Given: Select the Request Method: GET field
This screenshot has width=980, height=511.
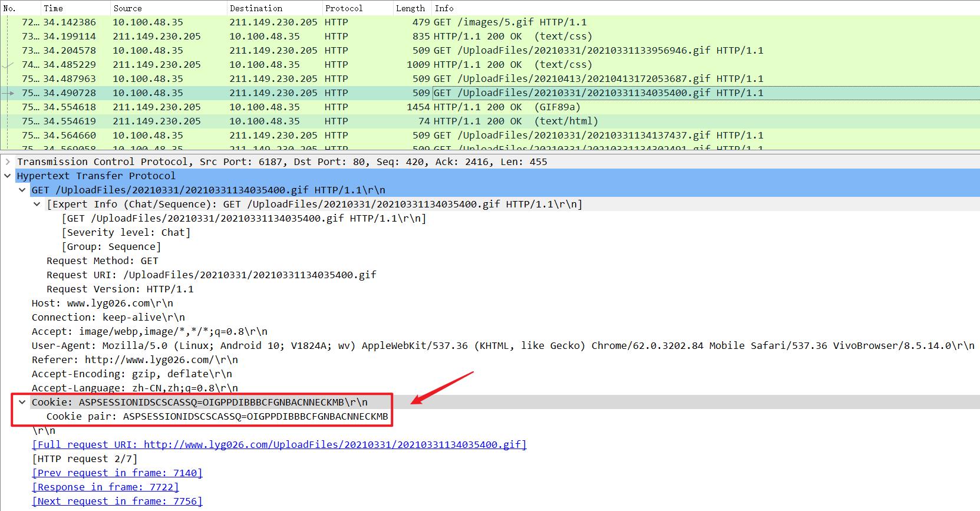Looking at the screenshot, I should 103,261.
